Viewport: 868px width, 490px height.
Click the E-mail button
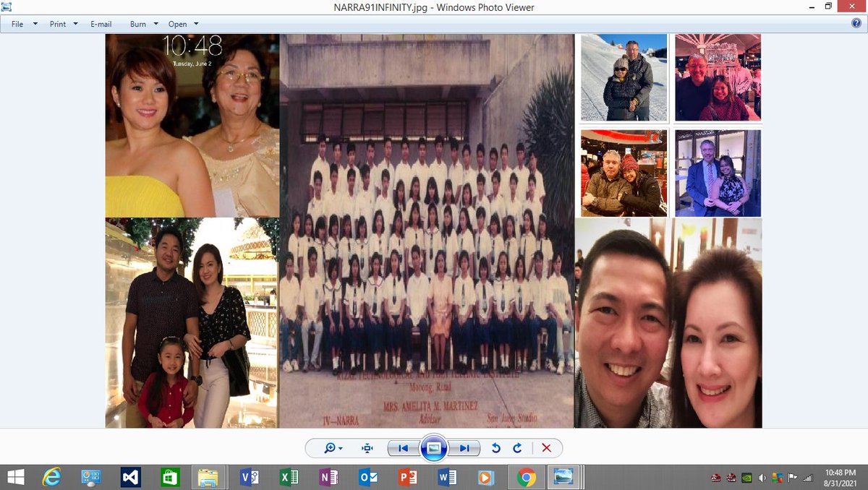(101, 24)
